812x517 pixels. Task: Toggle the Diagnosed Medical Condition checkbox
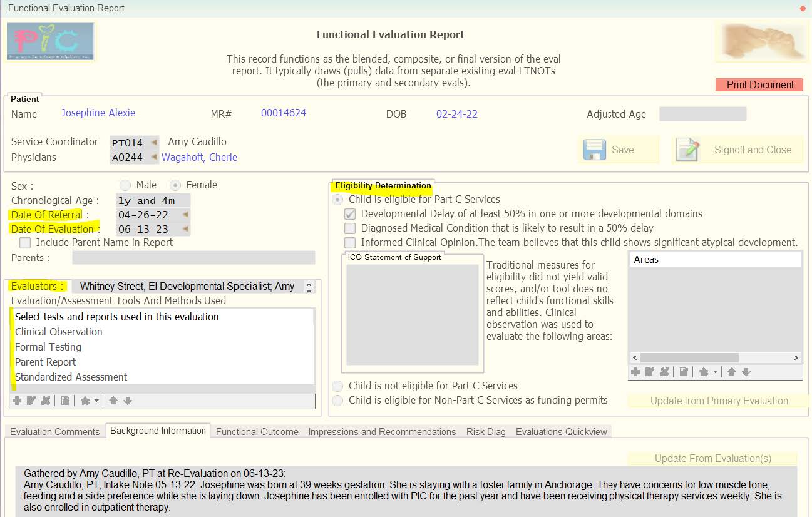pos(350,228)
